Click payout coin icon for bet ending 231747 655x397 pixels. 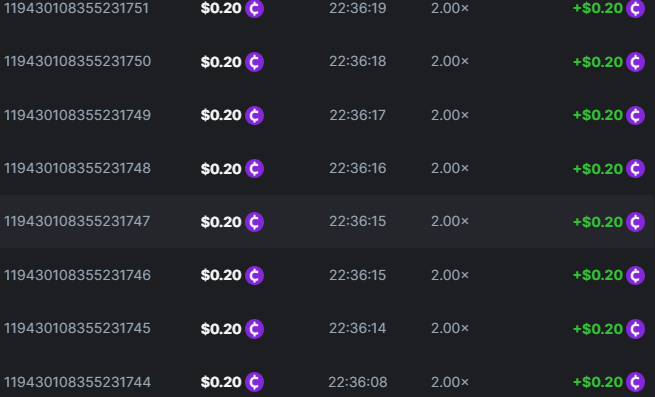point(635,222)
